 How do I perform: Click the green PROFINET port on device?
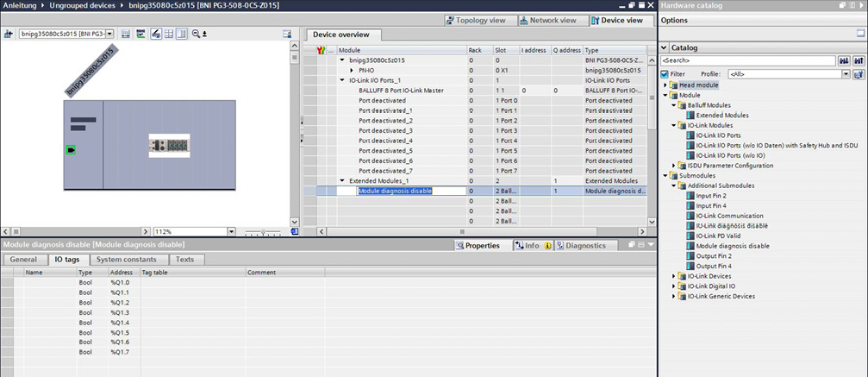click(70, 150)
